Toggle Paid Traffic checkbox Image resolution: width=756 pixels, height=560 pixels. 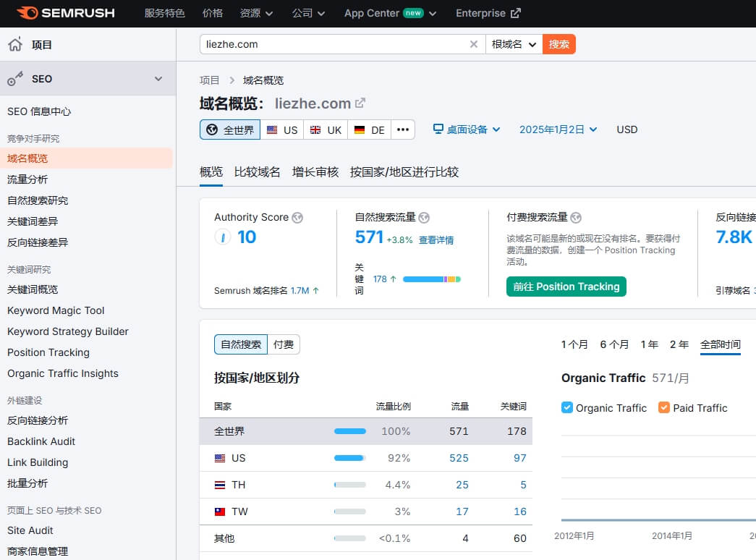pyautogui.click(x=664, y=407)
